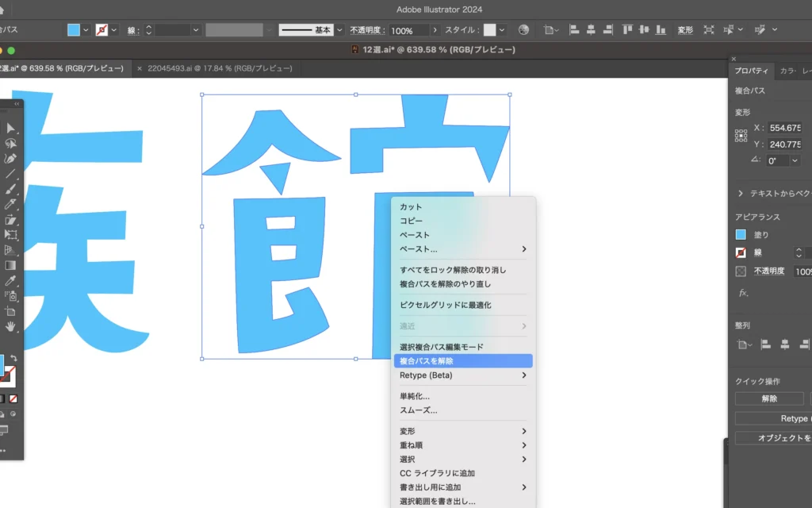This screenshot has height=508, width=812.
Task: Select the Artboard tool
Action: click(x=11, y=311)
